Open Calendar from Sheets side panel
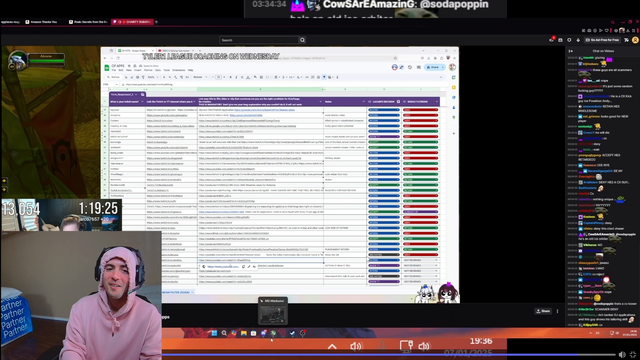The image size is (640, 360). click(x=453, y=78)
